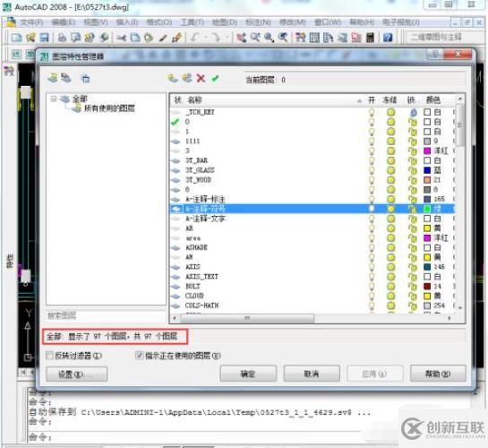Click the name column header sort arrow
488x448 pixels.
pos(359,100)
